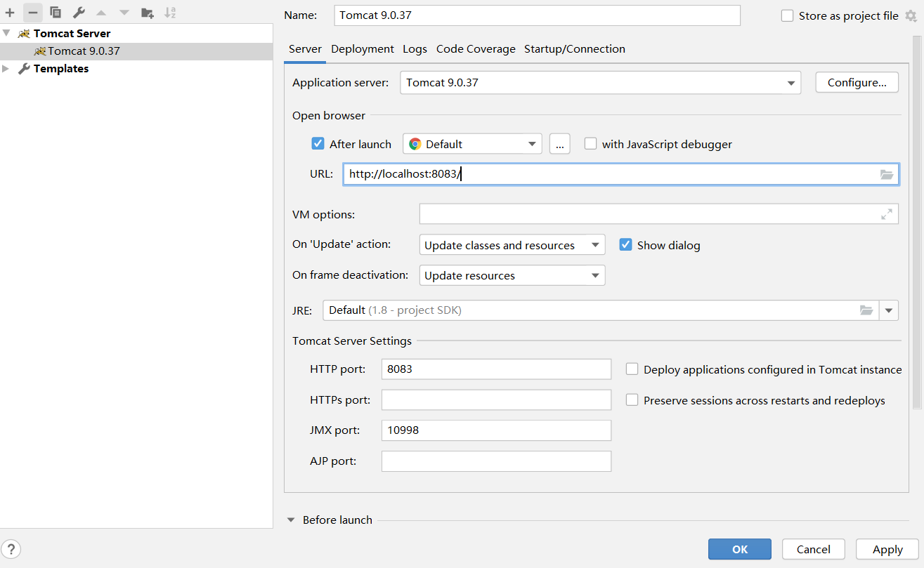Move configuration down arrow icon
Viewport: 924px width, 568px height.
(x=124, y=13)
